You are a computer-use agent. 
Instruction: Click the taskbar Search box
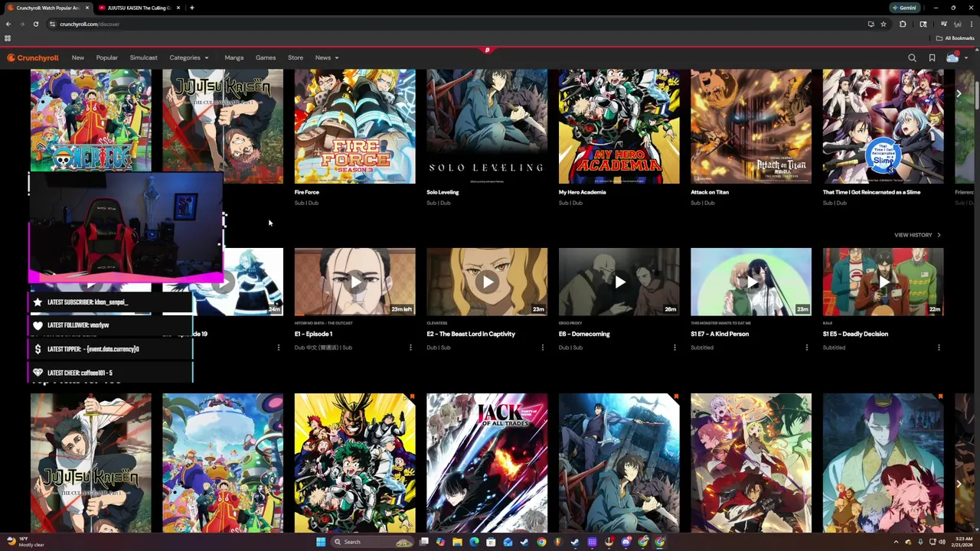point(373,542)
